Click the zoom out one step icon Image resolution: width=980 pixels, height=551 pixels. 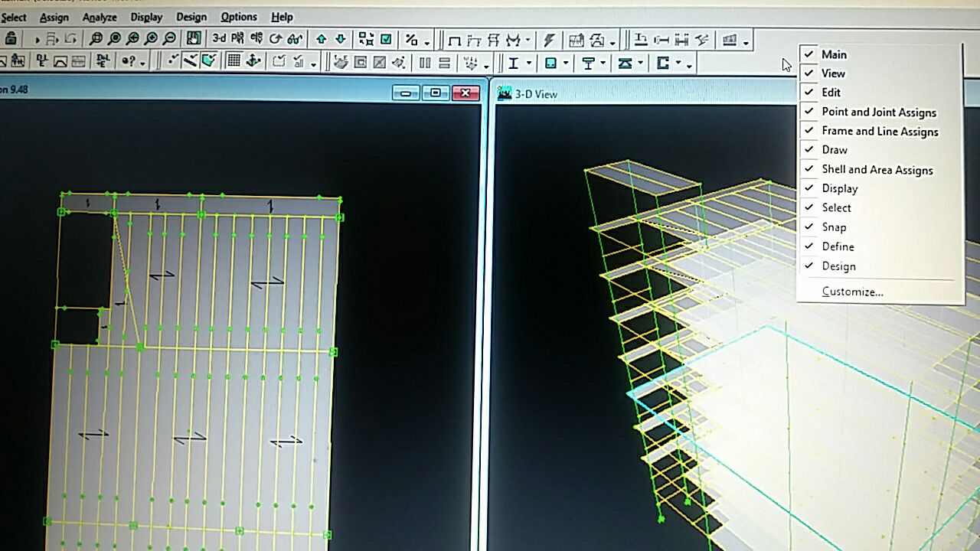(x=169, y=38)
